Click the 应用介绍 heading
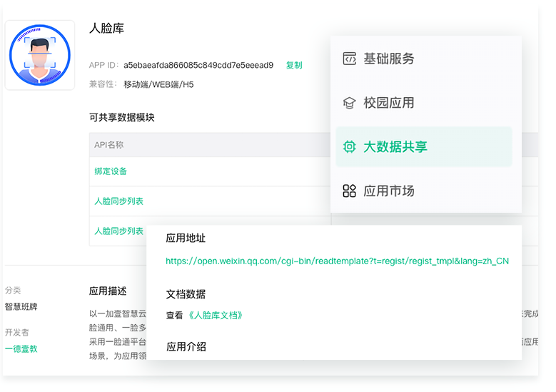556x392 pixels. click(186, 346)
